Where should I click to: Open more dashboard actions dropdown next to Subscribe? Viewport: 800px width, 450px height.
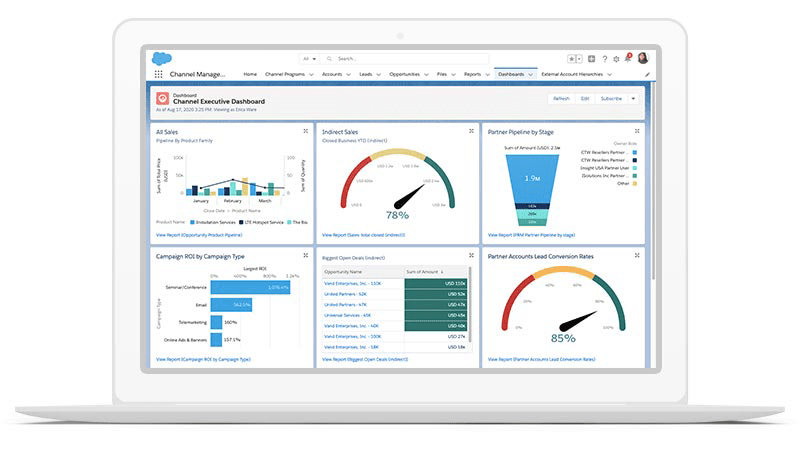coord(633,98)
